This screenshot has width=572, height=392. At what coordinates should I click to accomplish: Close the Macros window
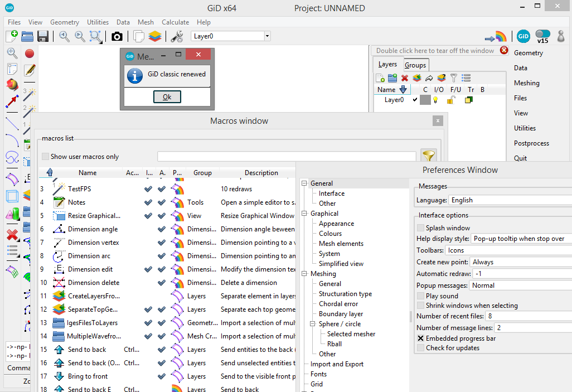(x=438, y=120)
